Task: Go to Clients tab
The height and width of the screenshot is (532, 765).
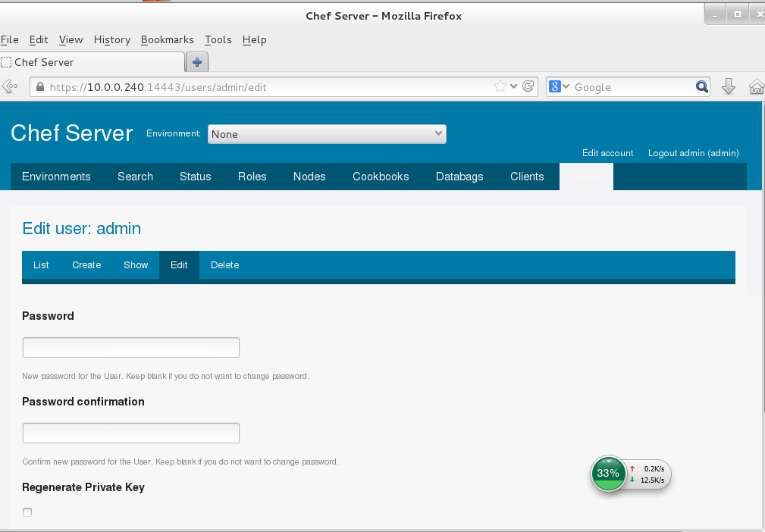Action: [527, 177]
